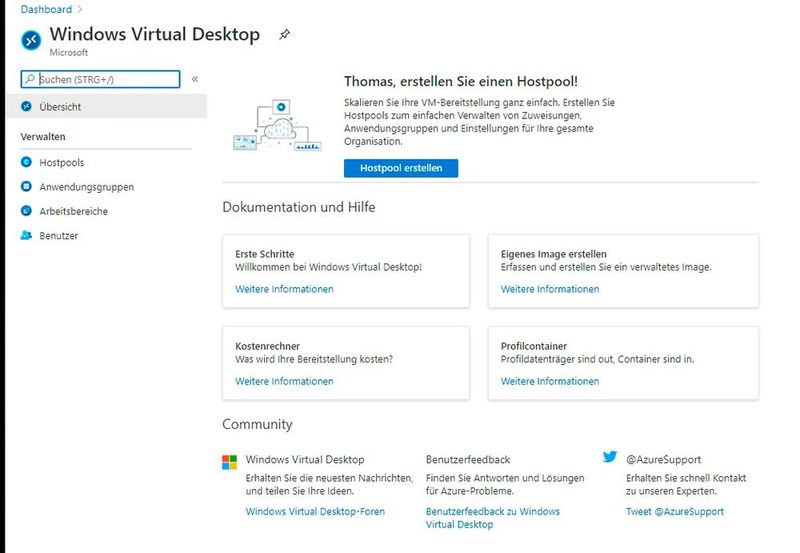Click the Anwendungsgruppen icon

click(27, 186)
